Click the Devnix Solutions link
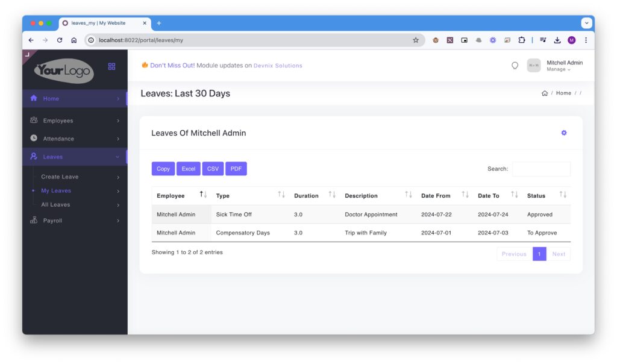 (x=278, y=66)
